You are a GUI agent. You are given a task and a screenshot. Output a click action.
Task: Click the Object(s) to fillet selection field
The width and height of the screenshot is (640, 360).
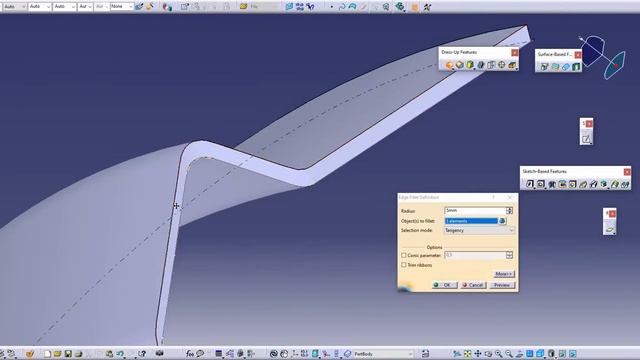coord(471,221)
